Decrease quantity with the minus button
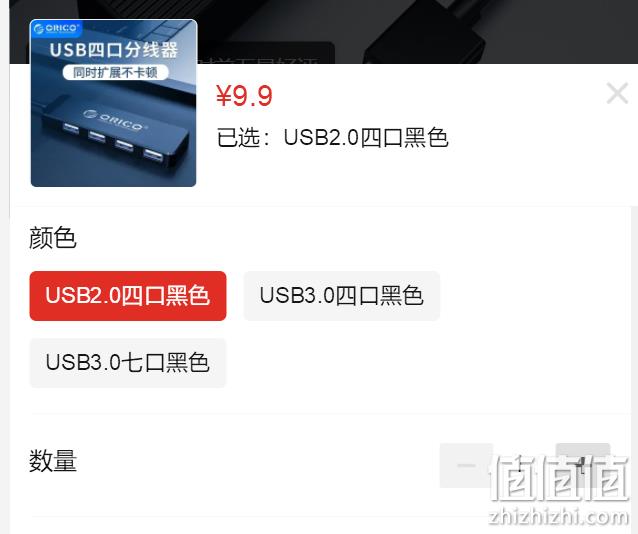Viewport: 638px width, 534px height. [466, 465]
